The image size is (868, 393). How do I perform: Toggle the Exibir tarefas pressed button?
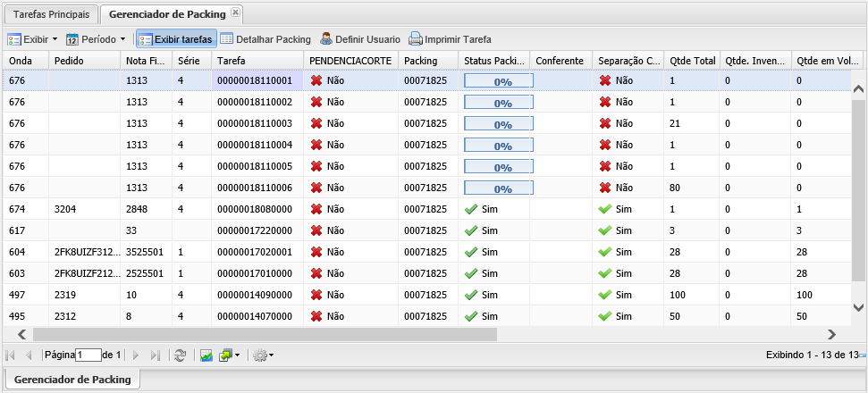coord(175,39)
